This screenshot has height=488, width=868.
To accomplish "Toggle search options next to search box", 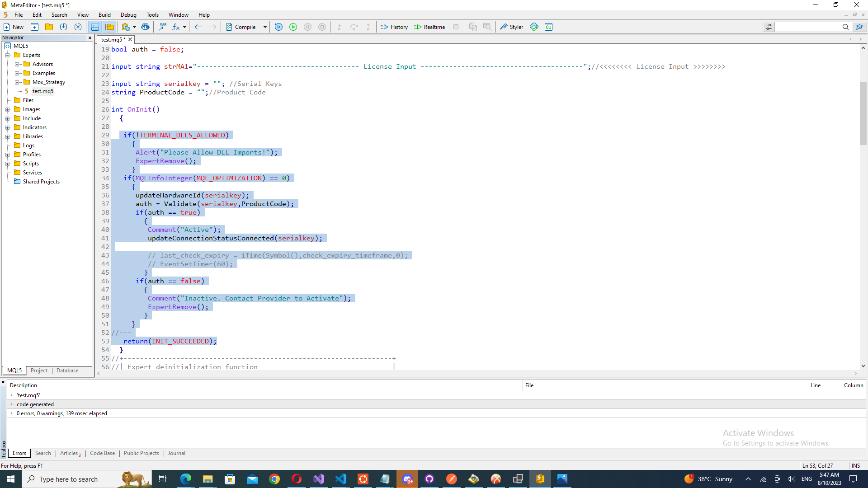I will point(769,27).
